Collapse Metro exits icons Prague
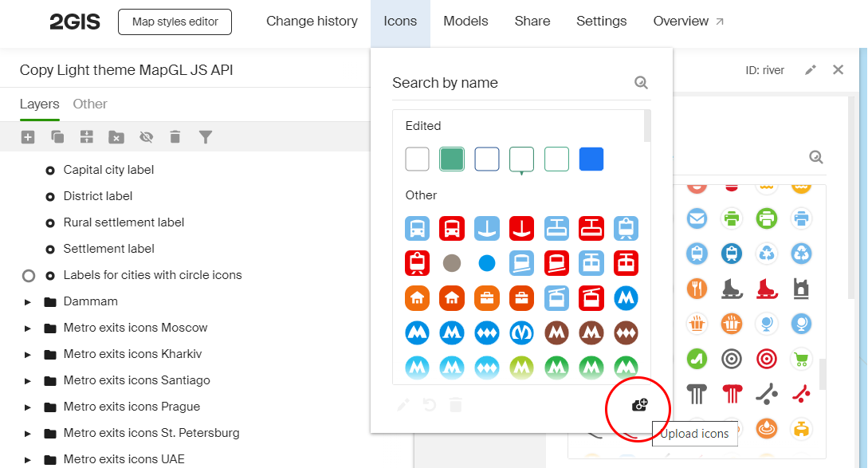868x468 pixels. point(29,407)
